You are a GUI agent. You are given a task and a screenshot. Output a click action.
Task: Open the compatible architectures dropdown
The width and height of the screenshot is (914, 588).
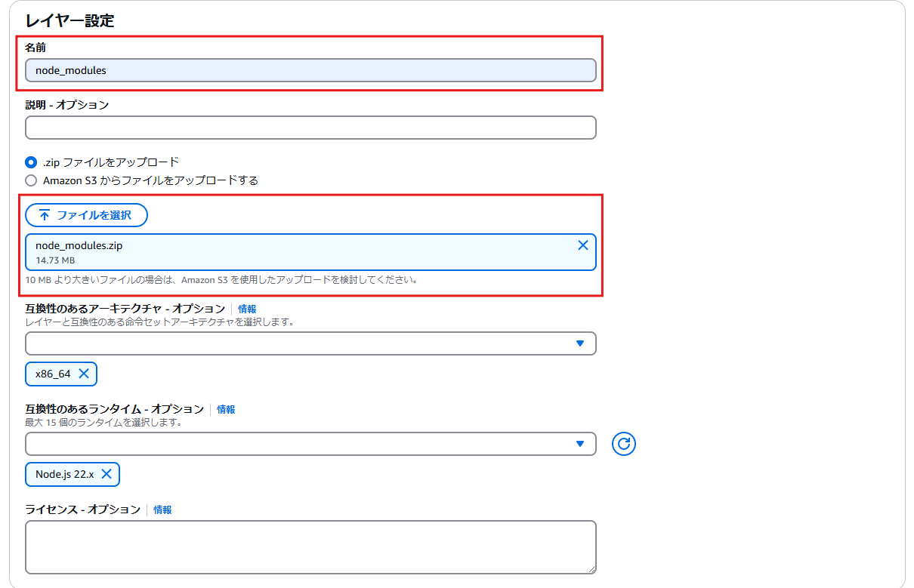point(310,343)
